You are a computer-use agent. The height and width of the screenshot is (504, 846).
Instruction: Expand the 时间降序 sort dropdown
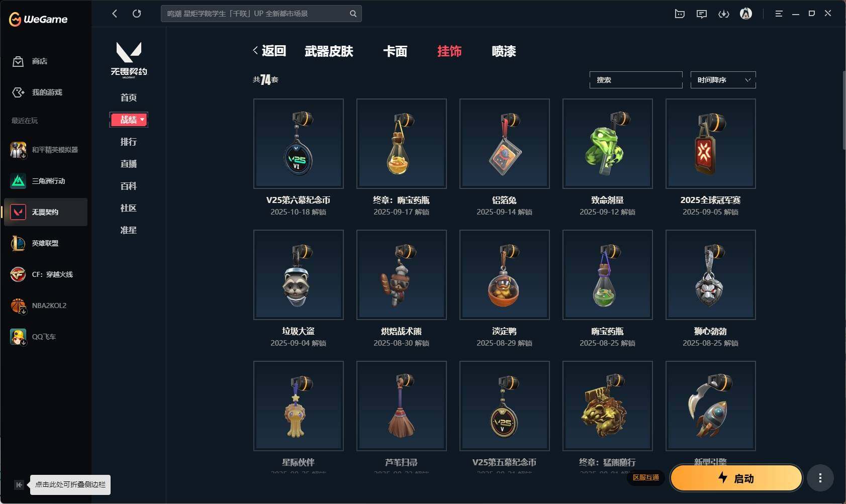click(723, 80)
